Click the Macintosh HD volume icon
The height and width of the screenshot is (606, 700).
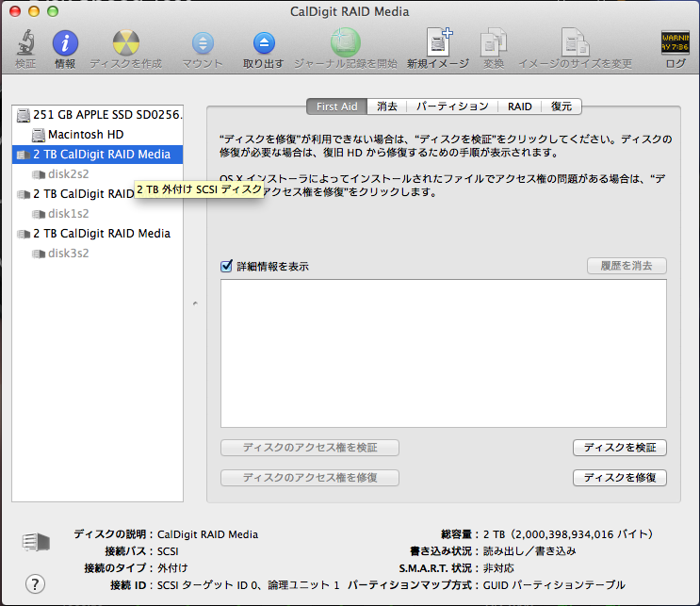(x=39, y=135)
